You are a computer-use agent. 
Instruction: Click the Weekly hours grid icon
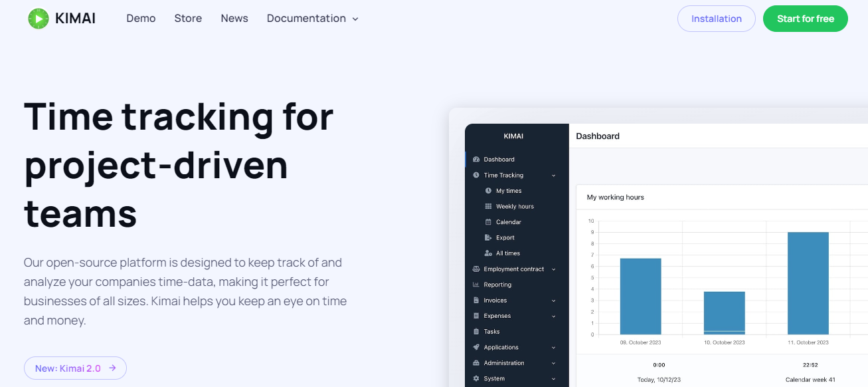488,207
